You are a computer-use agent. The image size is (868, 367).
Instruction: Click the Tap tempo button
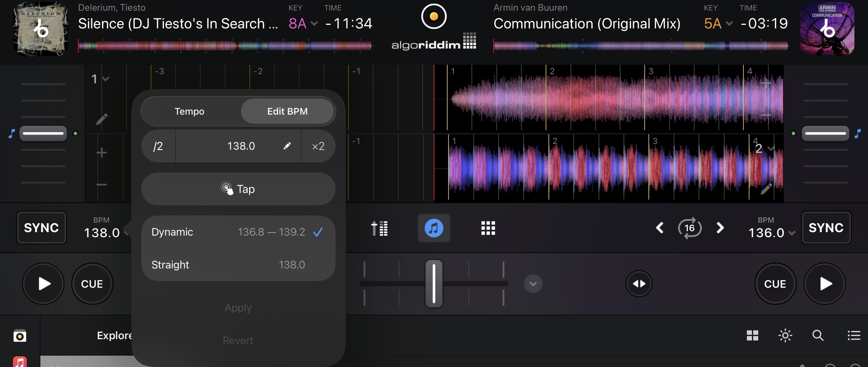point(238,189)
